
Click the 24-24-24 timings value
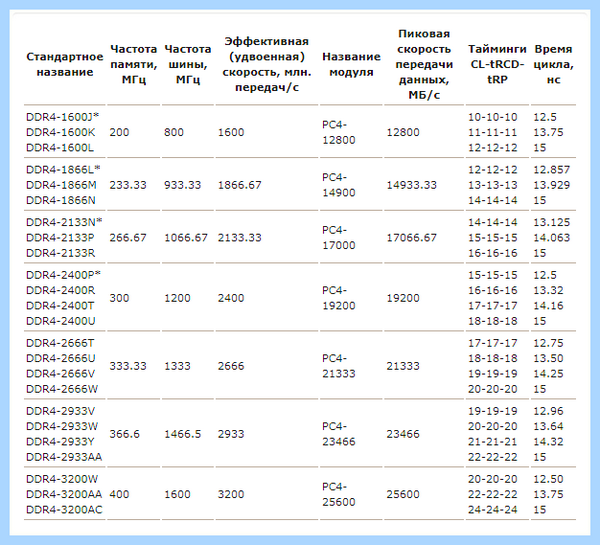(x=492, y=509)
